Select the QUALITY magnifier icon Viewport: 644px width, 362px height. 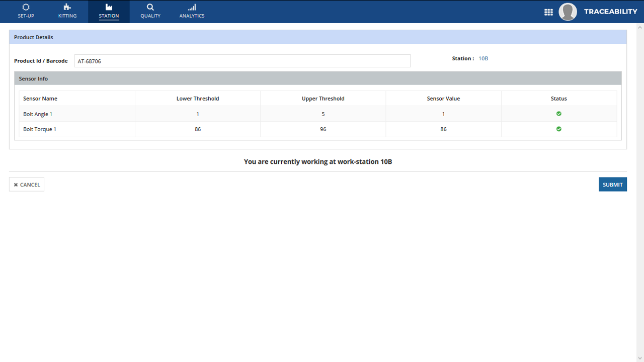pyautogui.click(x=150, y=8)
